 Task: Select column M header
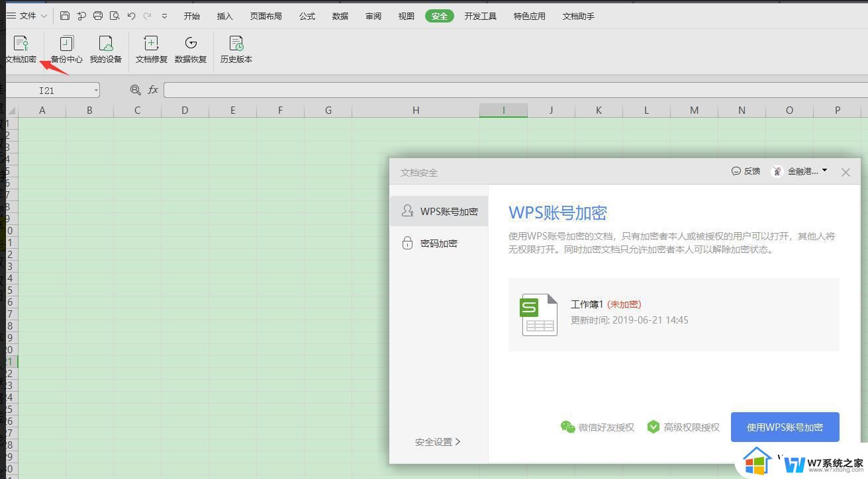[694, 110]
